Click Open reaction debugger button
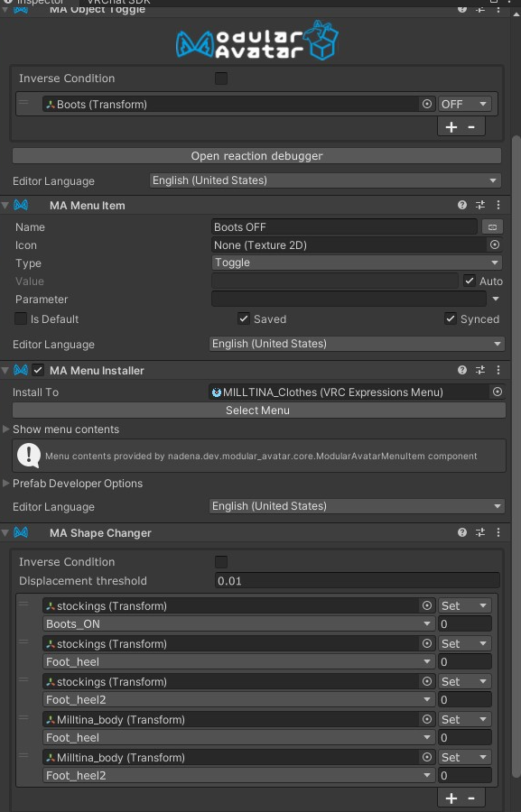 click(256, 156)
